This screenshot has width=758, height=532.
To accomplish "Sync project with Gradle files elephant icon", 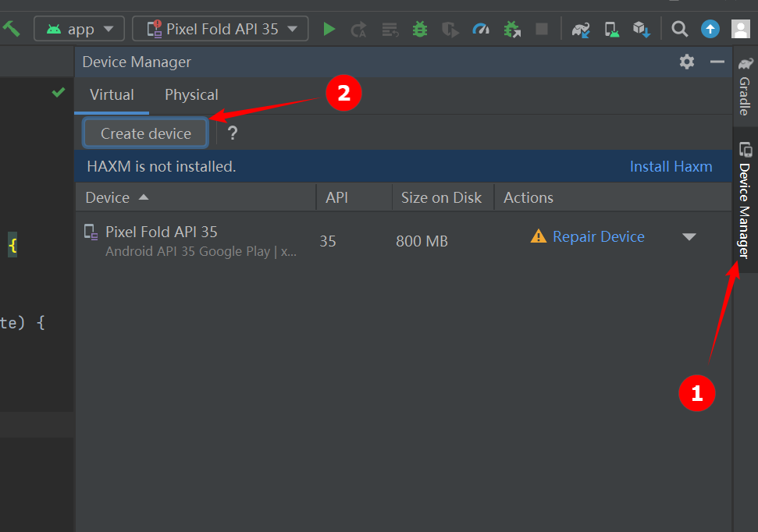I will click(x=581, y=30).
